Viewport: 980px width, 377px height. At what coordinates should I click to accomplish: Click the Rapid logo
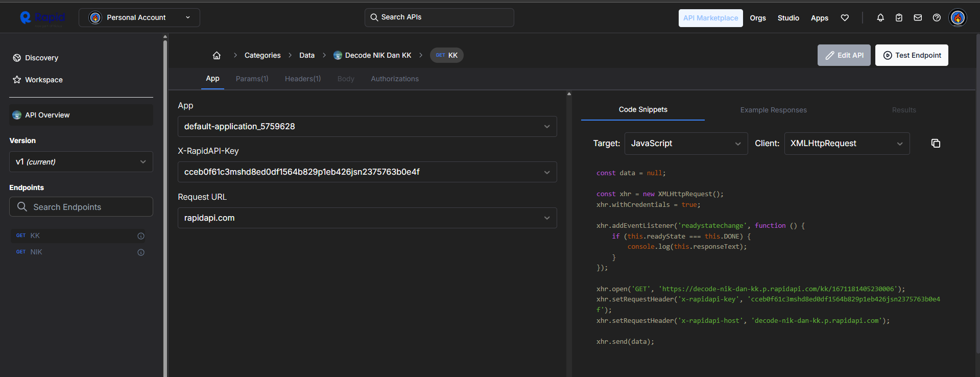[42, 18]
